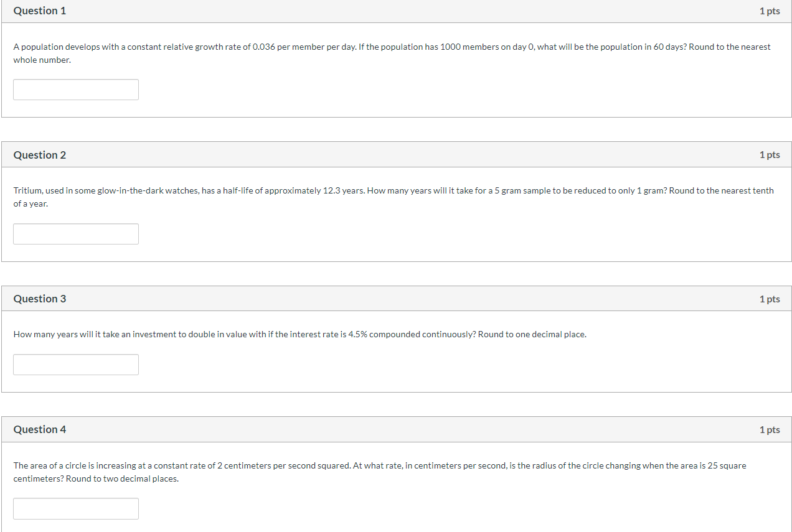
Task: Select the investment doubling answer box
Action: [x=76, y=365]
